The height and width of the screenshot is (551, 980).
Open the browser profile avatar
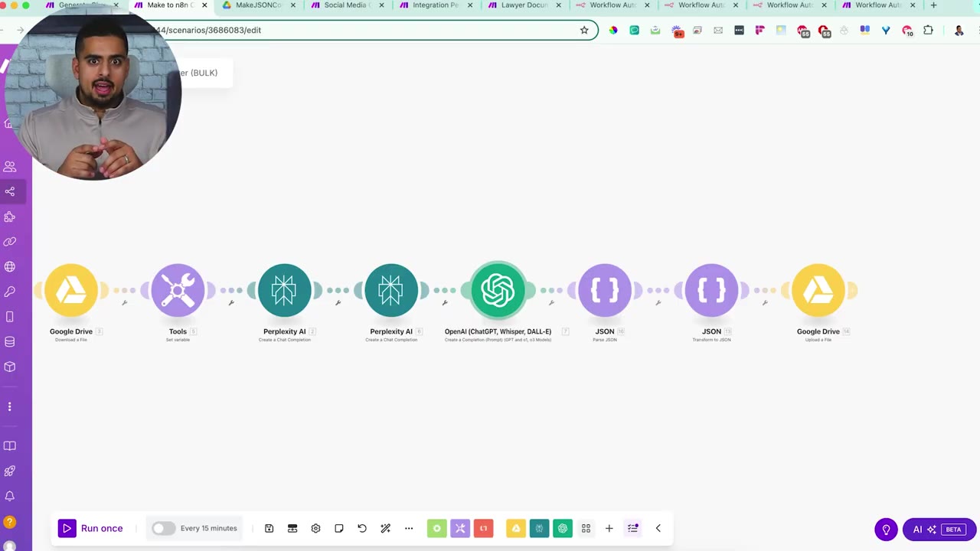(x=959, y=31)
